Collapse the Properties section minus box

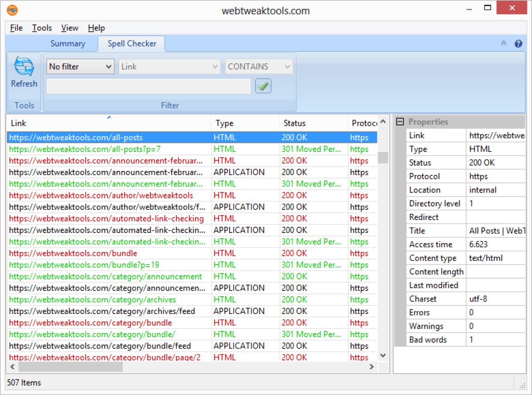400,122
